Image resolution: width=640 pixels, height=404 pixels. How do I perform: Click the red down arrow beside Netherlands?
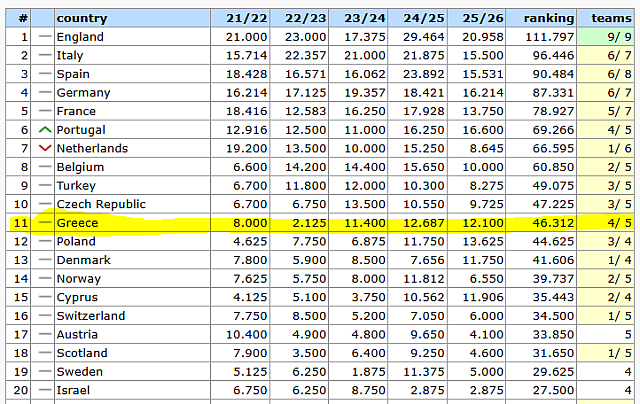44,149
